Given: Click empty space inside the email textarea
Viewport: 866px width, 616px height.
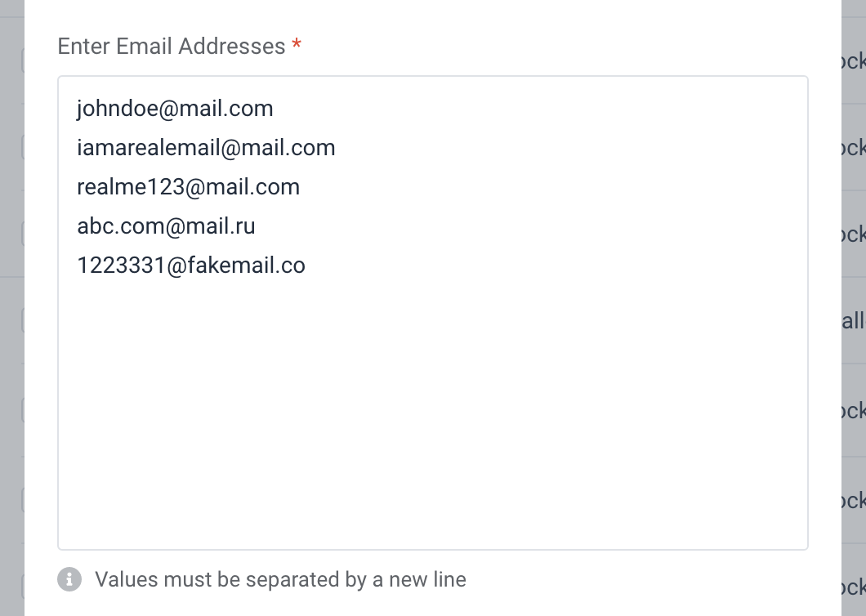Looking at the screenshot, I should coord(433,414).
